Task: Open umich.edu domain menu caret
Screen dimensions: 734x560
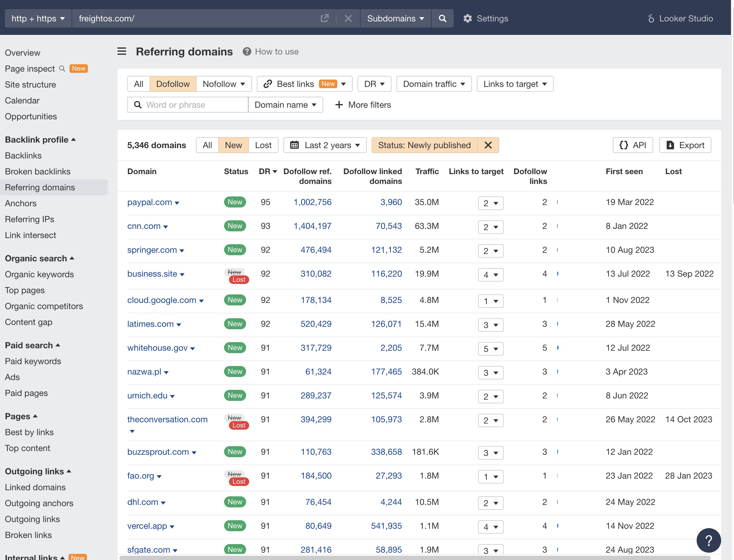Action: tap(172, 396)
